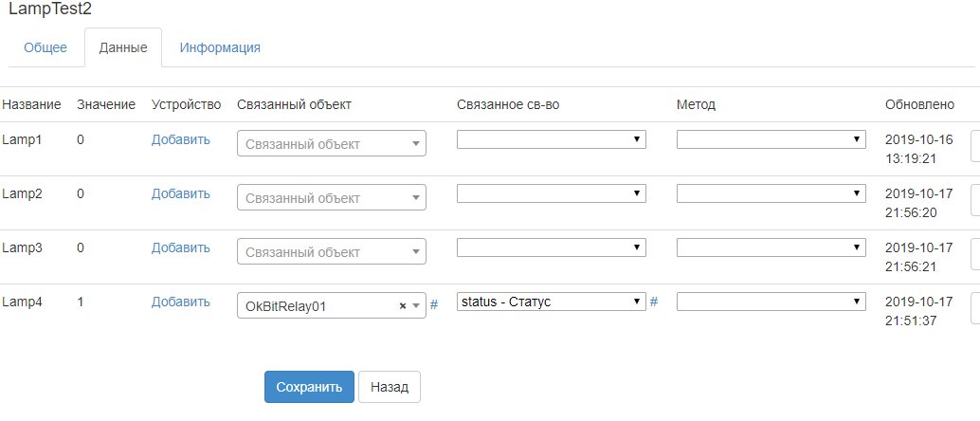The width and height of the screenshot is (980, 421).
Task: Open the Информация tab
Action: point(220,47)
